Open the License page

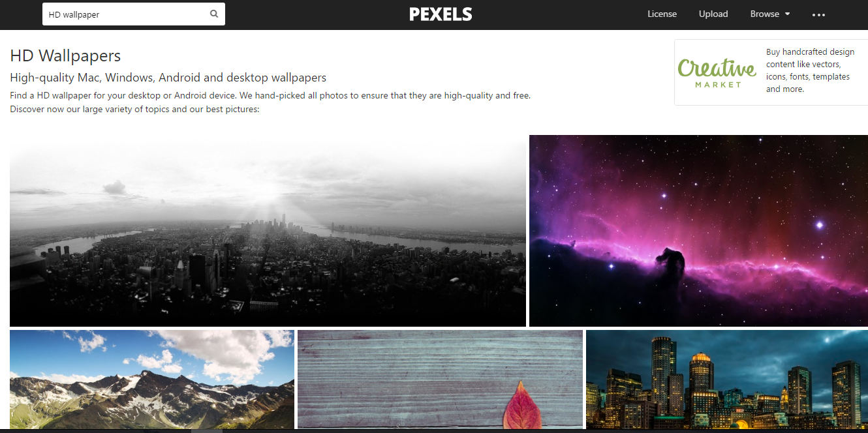(662, 14)
